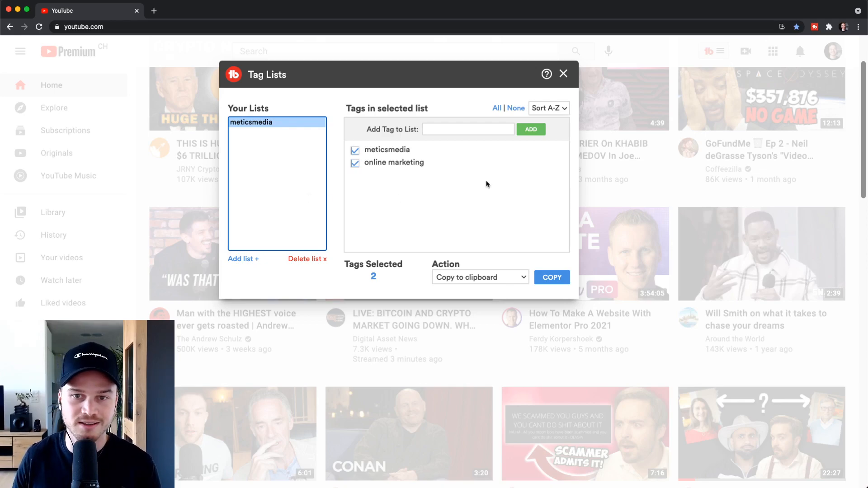This screenshot has width=868, height=488.
Task: Go to Home in YouTube sidebar
Action: tap(63, 85)
